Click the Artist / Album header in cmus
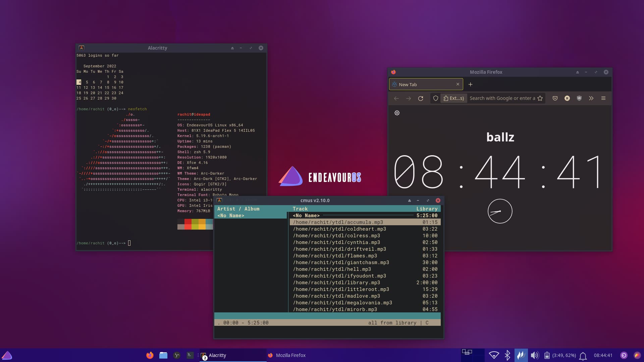Viewport: 644px width, 362px height. [238, 209]
